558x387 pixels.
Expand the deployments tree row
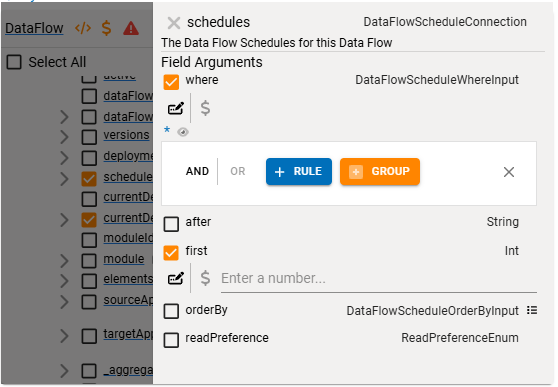pyautogui.click(x=64, y=158)
